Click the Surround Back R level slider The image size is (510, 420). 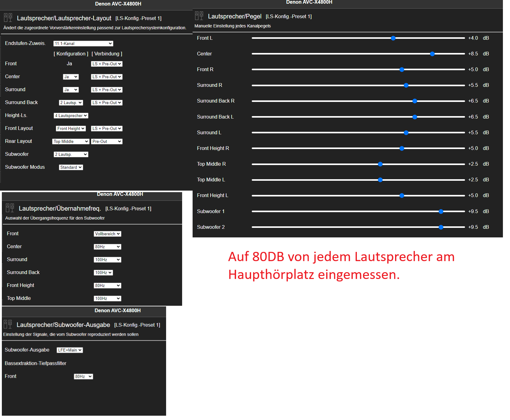click(358, 101)
